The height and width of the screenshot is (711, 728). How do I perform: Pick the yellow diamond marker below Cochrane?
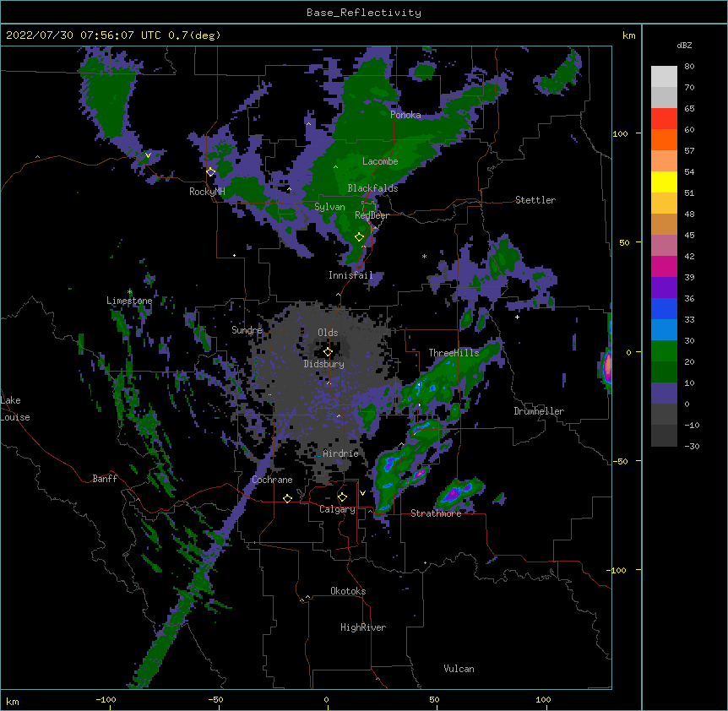click(287, 498)
